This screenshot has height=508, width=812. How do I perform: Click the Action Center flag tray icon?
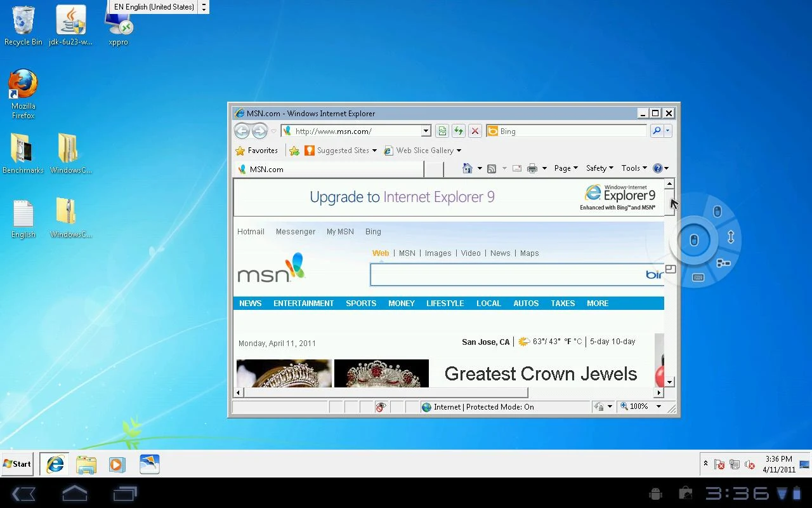tap(719, 465)
